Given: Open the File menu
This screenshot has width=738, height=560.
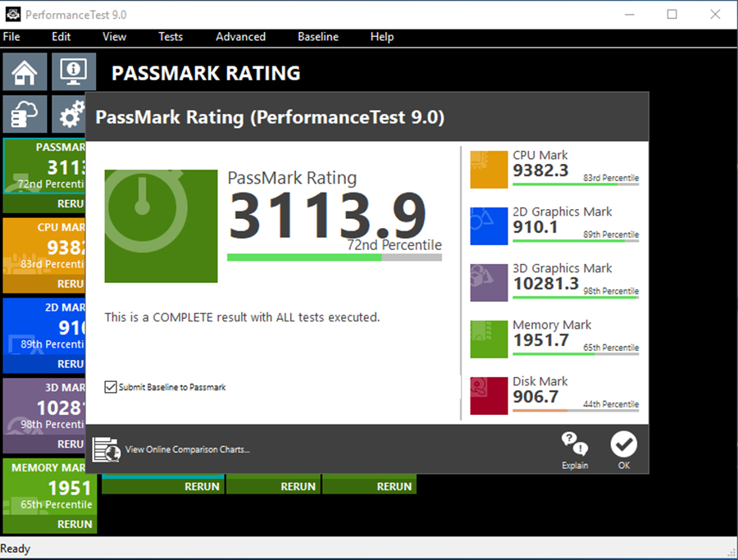Looking at the screenshot, I should [x=11, y=37].
